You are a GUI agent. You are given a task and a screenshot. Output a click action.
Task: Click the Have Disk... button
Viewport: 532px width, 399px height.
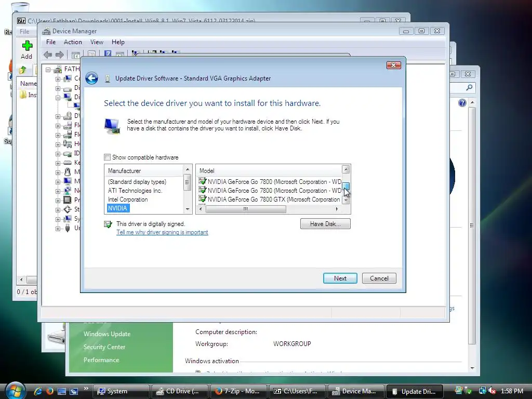point(325,224)
